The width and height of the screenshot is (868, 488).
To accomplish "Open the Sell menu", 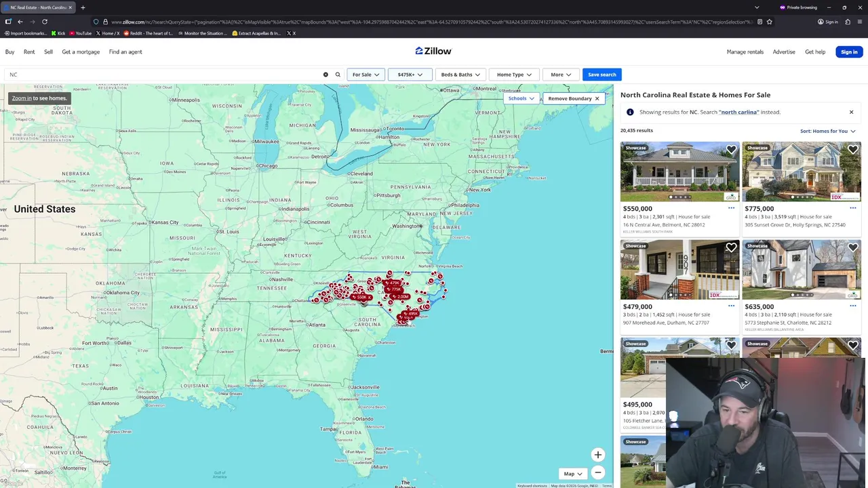I will 48,52.
